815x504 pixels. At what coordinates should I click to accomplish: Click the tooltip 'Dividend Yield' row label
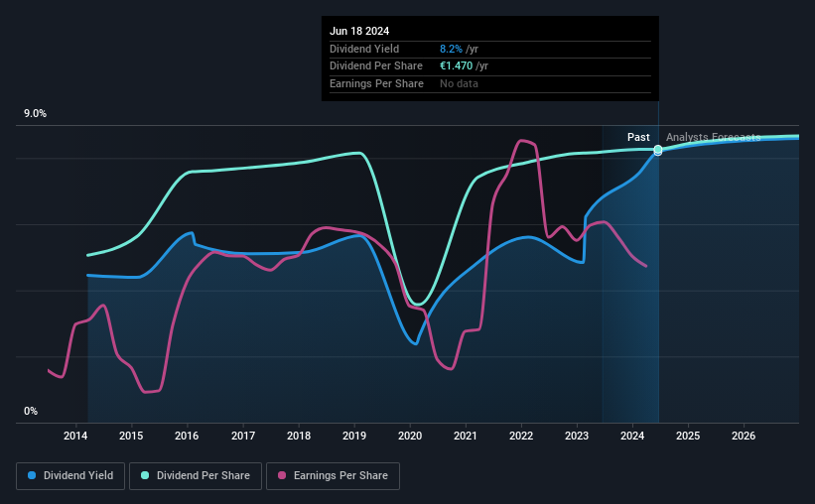point(364,49)
